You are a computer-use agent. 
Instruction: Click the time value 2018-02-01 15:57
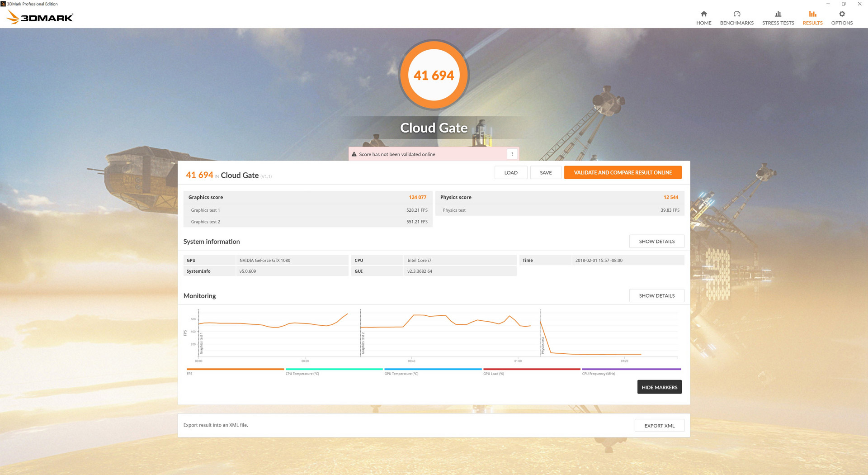[599, 261]
